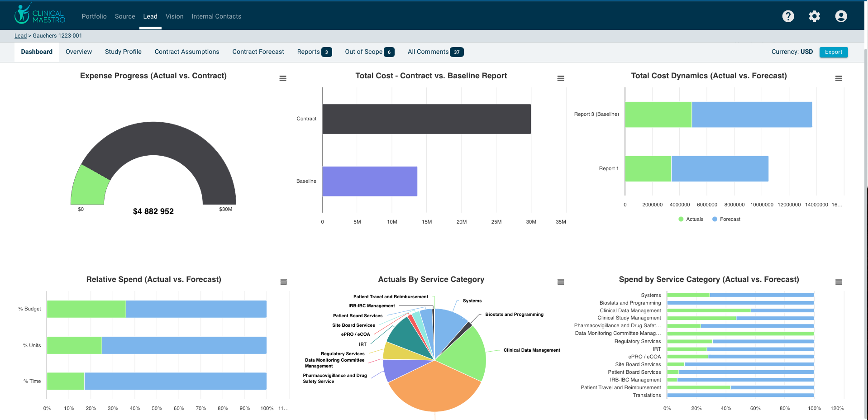Open Actuals By Service Category chart menu
The width and height of the screenshot is (868, 420).
pyautogui.click(x=560, y=282)
